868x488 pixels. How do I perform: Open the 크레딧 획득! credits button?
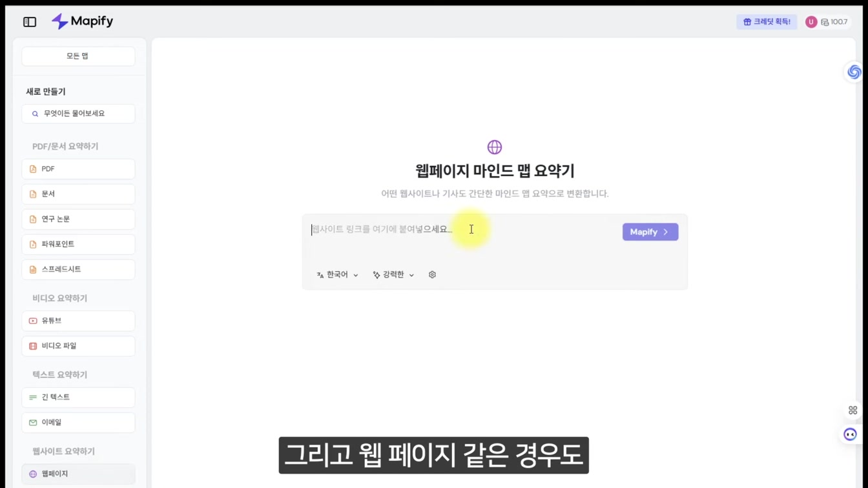767,22
